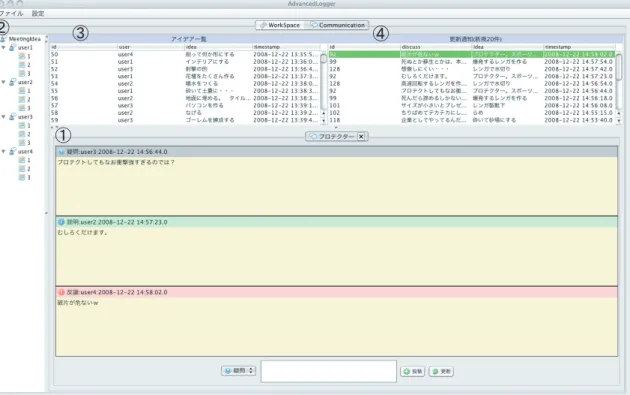Select item 2 icon under user1
Viewport: 630px width, 395px height.
pyautogui.click(x=22, y=65)
